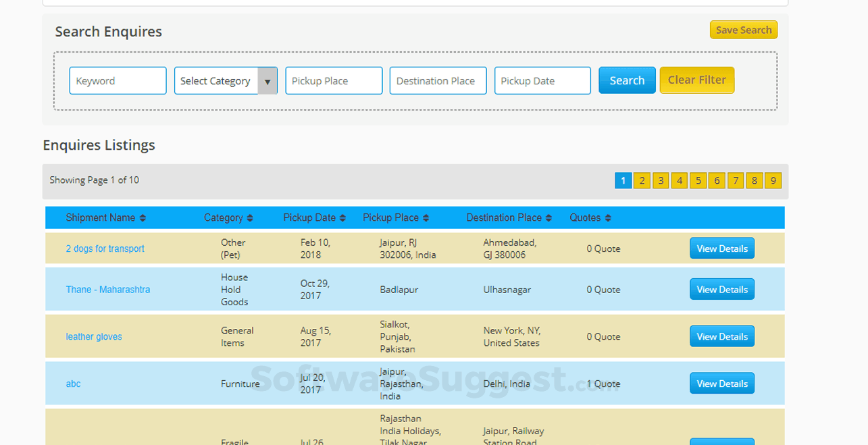This screenshot has width=868, height=445.
Task: Sort by Quotes column
Action: [589, 217]
